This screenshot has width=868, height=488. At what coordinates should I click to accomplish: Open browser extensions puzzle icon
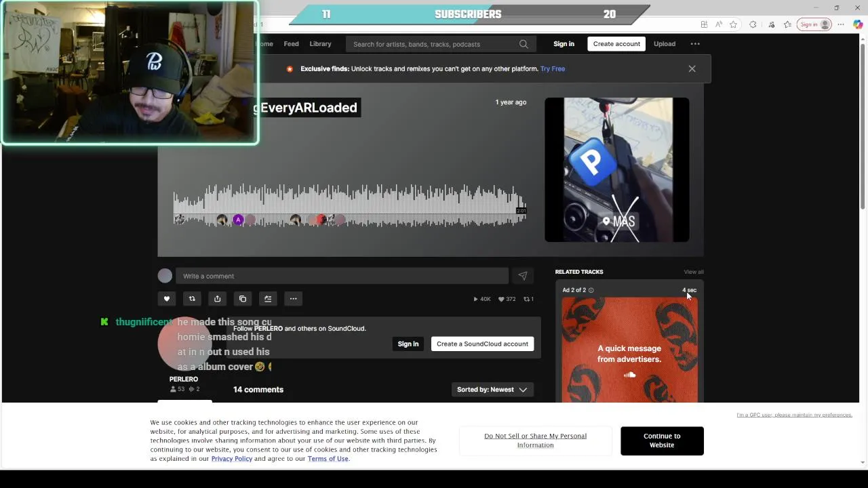click(753, 24)
